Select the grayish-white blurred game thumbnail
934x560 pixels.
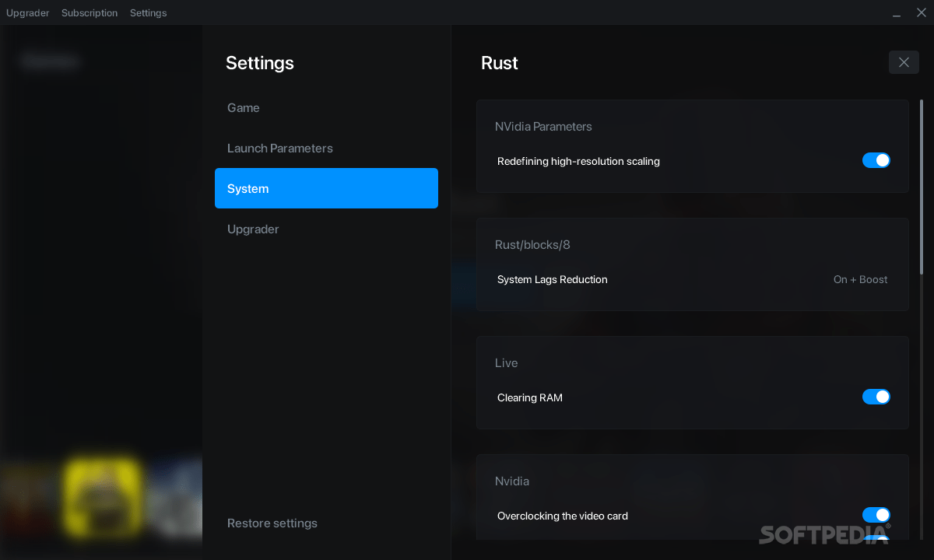click(x=174, y=498)
